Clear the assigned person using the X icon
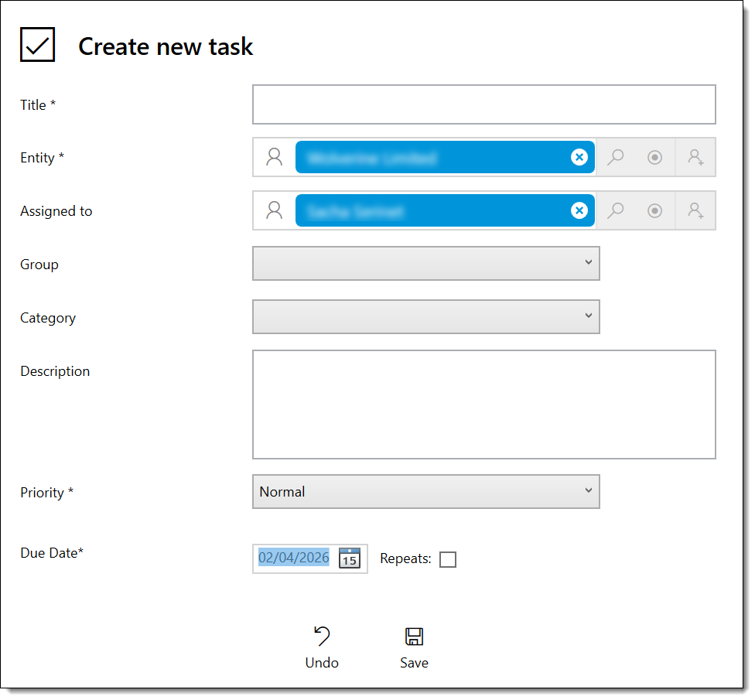The width and height of the screenshot is (755, 700). [x=579, y=210]
